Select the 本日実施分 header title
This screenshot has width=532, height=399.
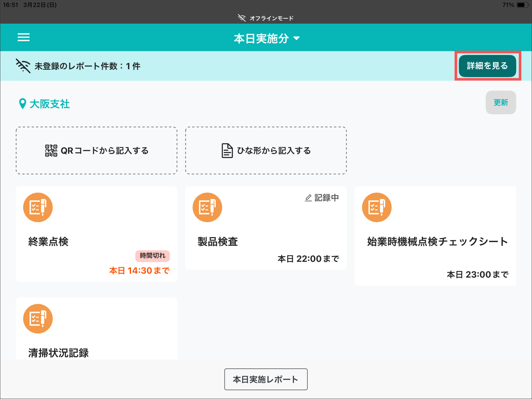[261, 38]
